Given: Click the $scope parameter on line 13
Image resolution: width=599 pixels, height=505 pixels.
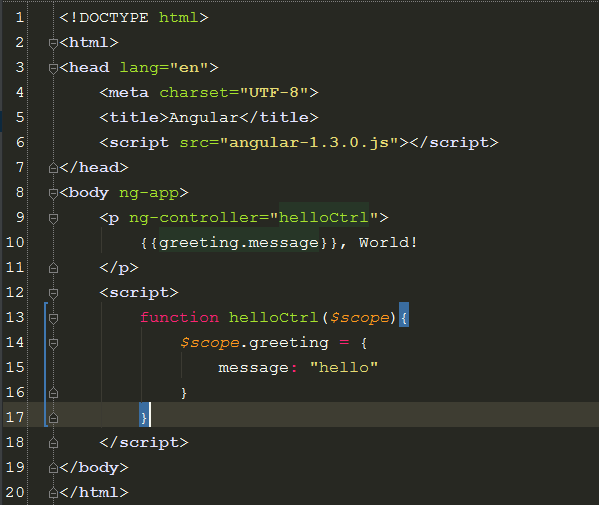Looking at the screenshot, I should 359,318.
